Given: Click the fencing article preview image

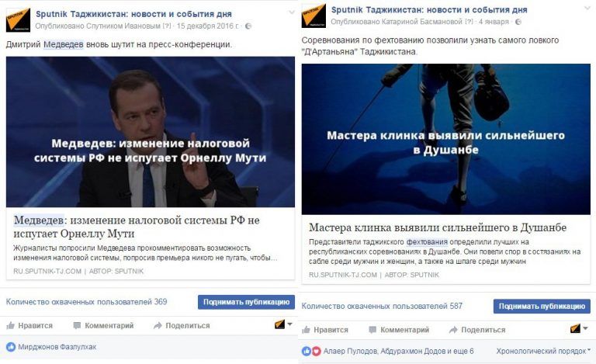Looking at the screenshot, I should click(446, 139).
